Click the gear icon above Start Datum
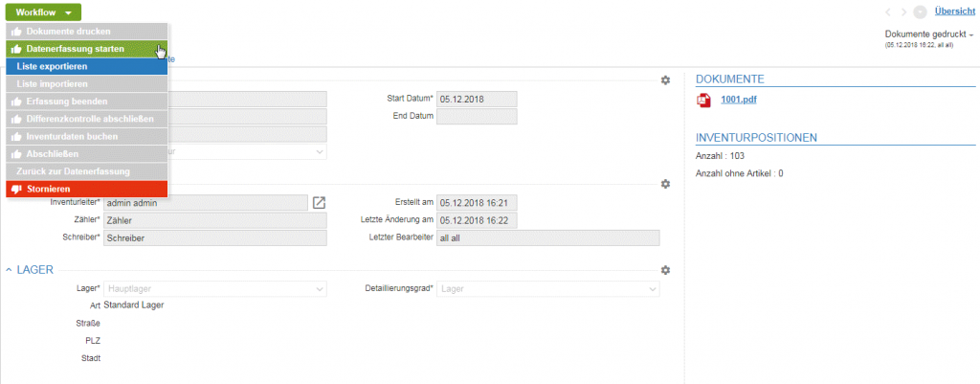 (666, 80)
